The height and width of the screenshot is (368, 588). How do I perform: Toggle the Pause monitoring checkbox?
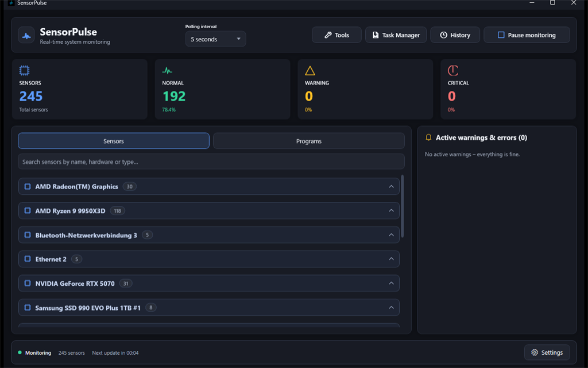pos(501,35)
